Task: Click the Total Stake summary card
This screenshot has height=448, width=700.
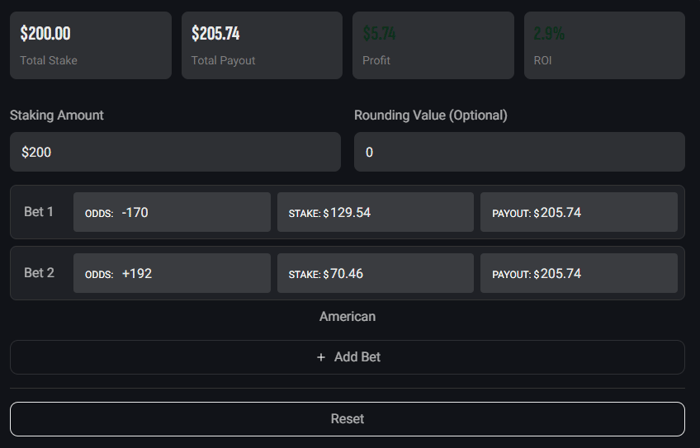Action: (91, 46)
